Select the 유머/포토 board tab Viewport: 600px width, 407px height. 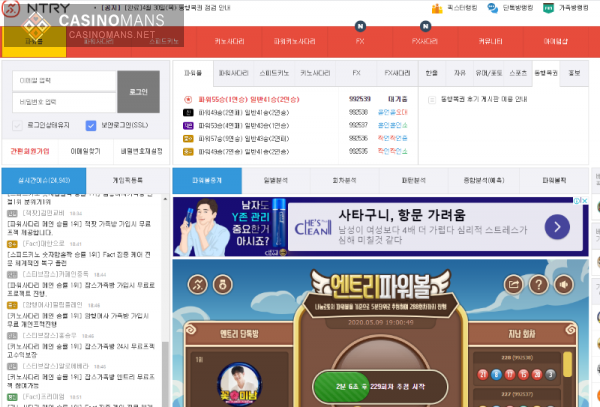[489, 73]
